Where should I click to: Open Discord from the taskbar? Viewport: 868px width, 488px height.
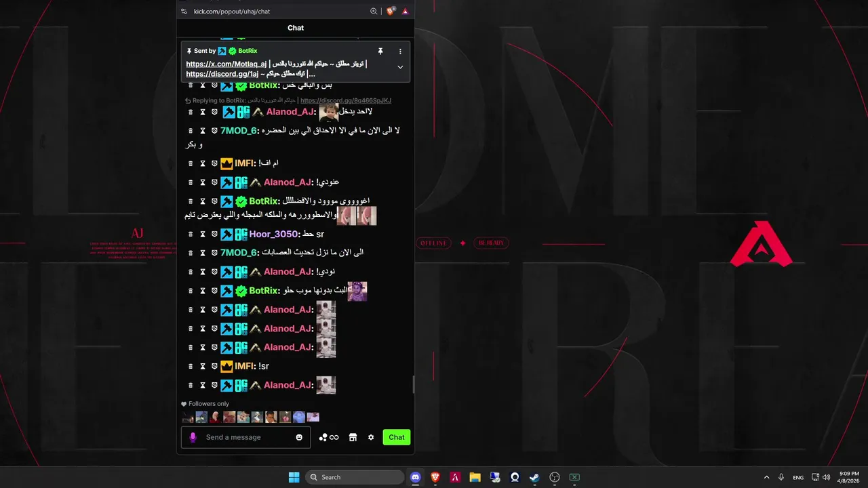pos(416,477)
